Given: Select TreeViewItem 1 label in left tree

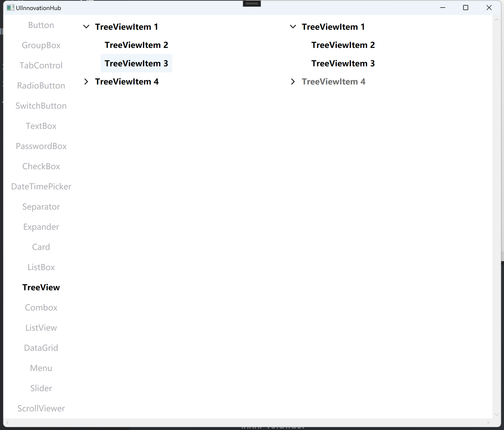Looking at the screenshot, I should [127, 27].
